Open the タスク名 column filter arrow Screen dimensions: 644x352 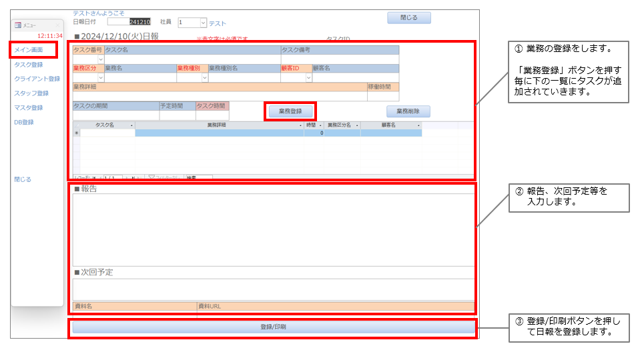click(131, 125)
